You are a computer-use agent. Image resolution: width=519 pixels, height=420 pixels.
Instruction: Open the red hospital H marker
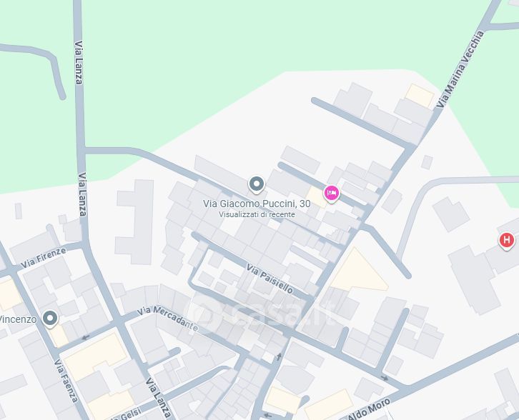506,241
